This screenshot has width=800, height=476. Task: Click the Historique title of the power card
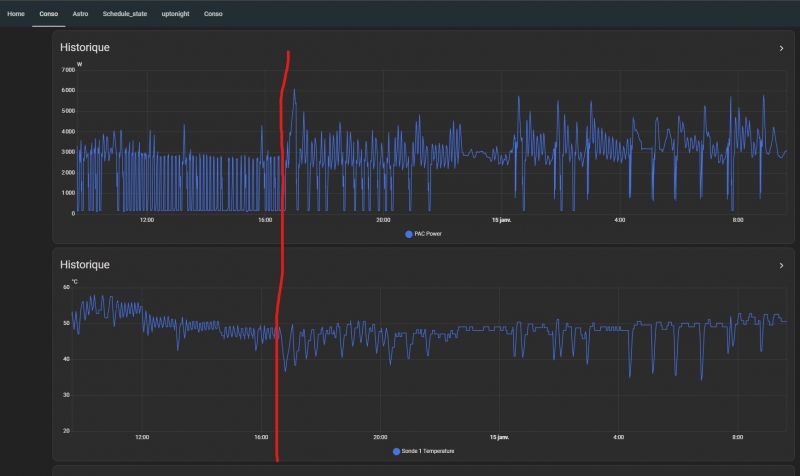85,47
